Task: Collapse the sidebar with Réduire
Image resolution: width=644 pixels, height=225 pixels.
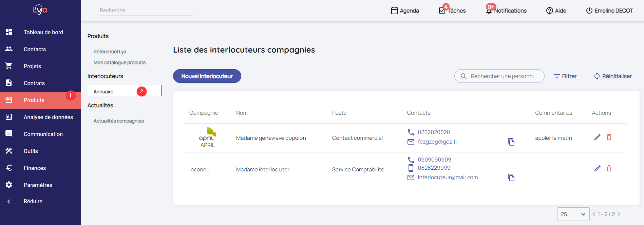Action: pos(33,201)
